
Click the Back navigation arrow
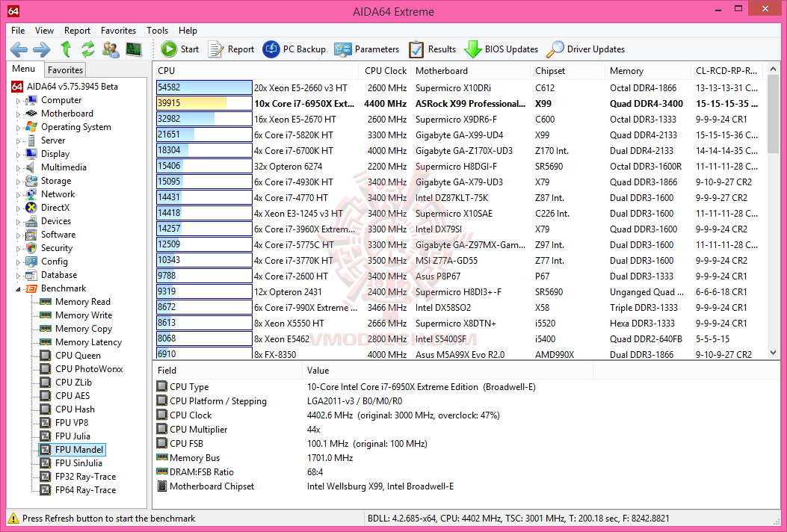point(19,49)
